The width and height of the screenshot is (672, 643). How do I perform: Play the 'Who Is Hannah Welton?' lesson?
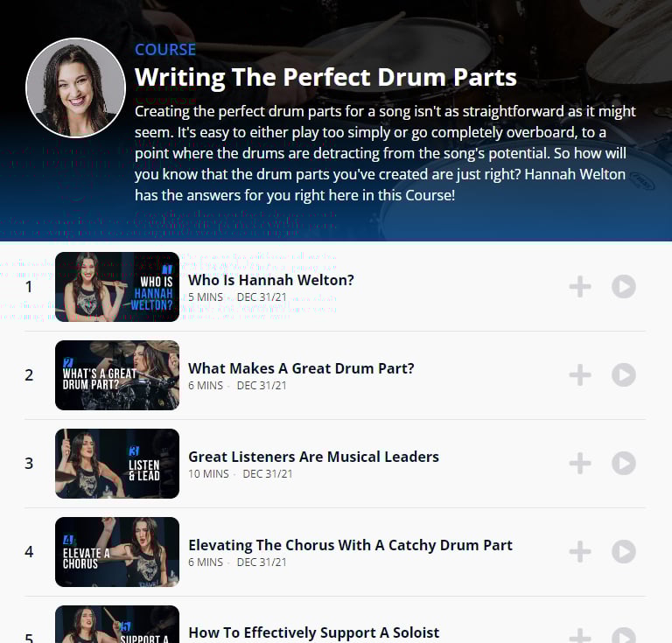point(624,287)
